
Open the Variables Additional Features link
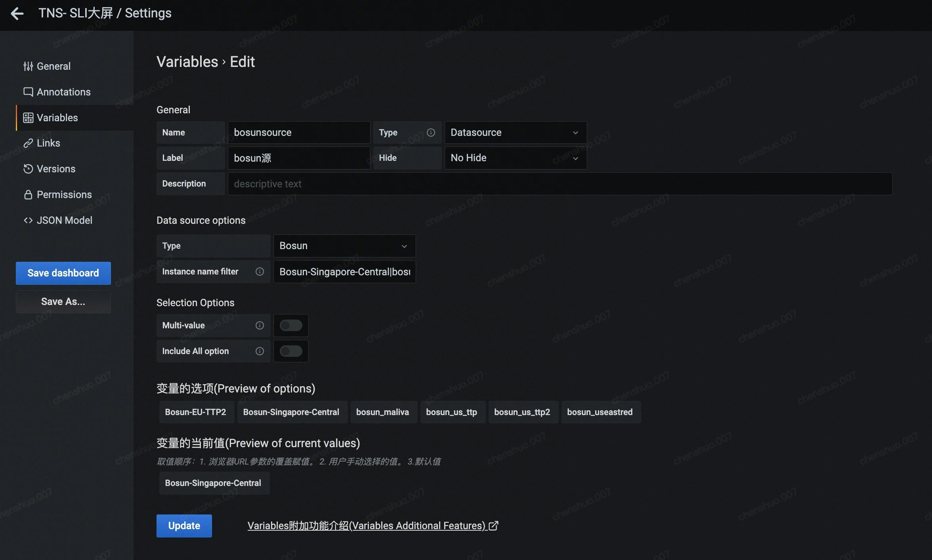(x=372, y=526)
